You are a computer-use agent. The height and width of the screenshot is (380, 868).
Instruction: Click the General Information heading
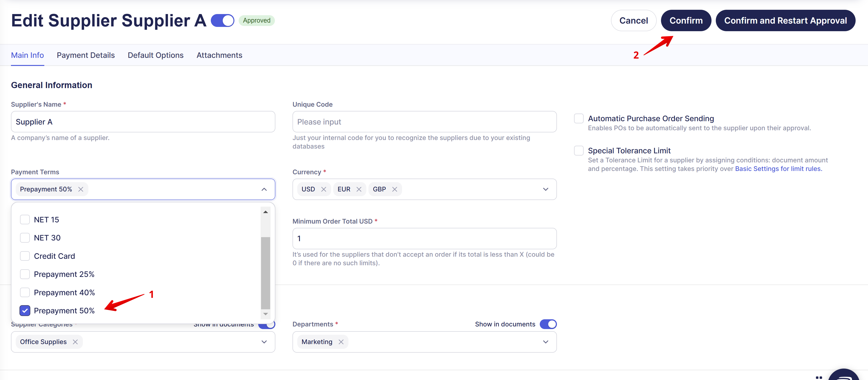(x=51, y=85)
